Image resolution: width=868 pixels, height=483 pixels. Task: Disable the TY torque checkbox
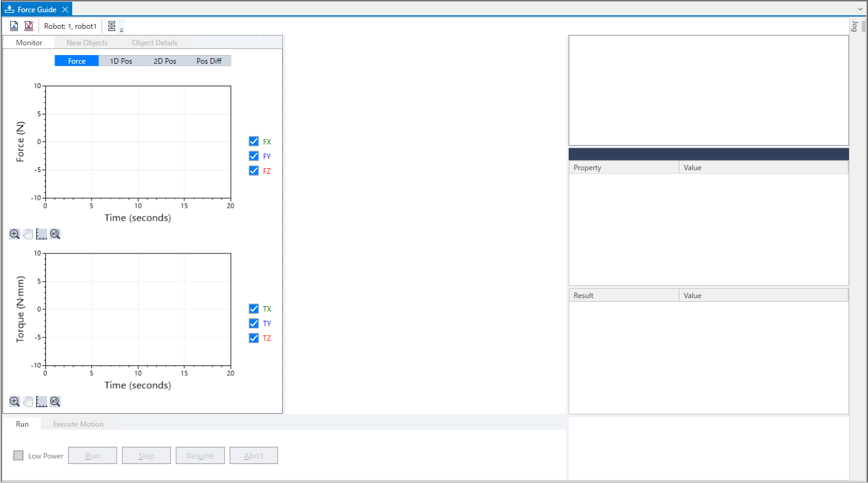click(254, 323)
